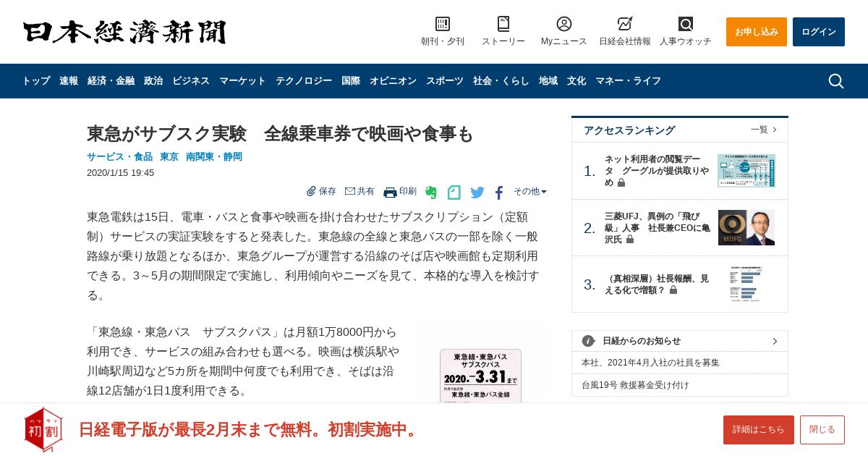The image size is (868, 456).
Task: Share article on Facebook
Action: [499, 193]
